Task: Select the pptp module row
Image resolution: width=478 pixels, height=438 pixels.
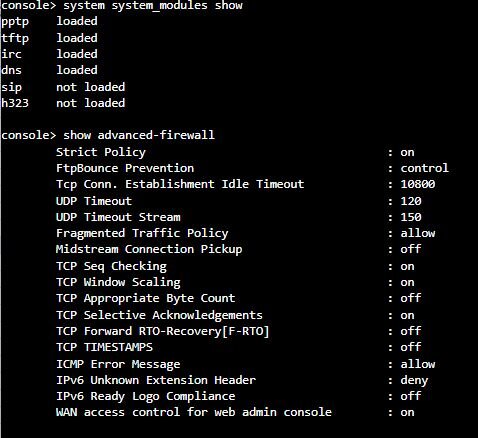Action: (49, 22)
